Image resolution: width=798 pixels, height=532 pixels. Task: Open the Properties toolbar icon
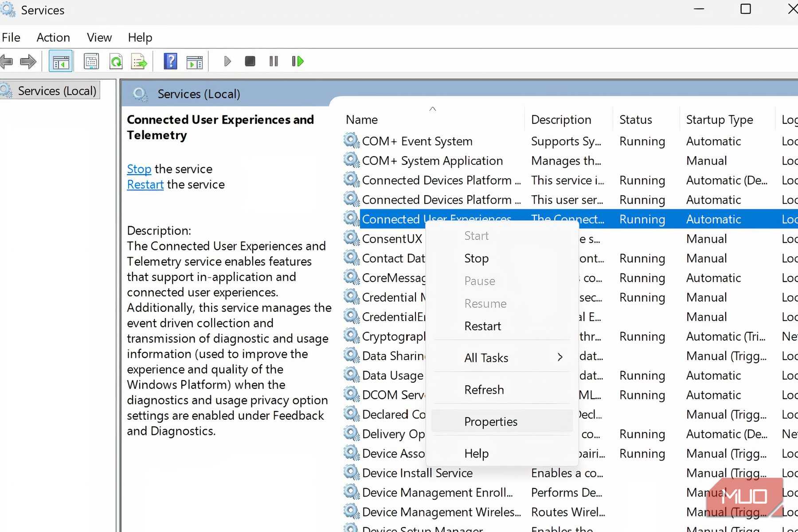(x=91, y=61)
